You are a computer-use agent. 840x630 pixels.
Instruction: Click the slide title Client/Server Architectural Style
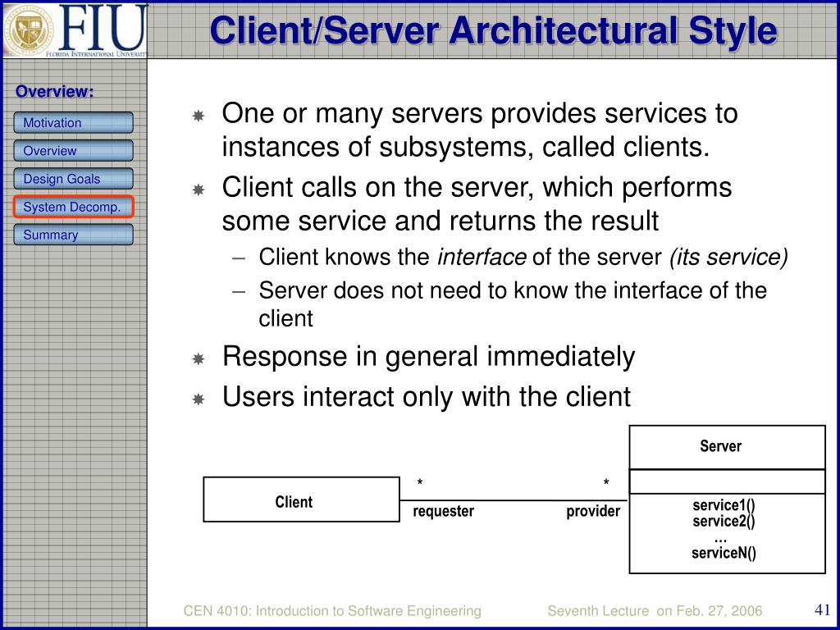(x=493, y=30)
